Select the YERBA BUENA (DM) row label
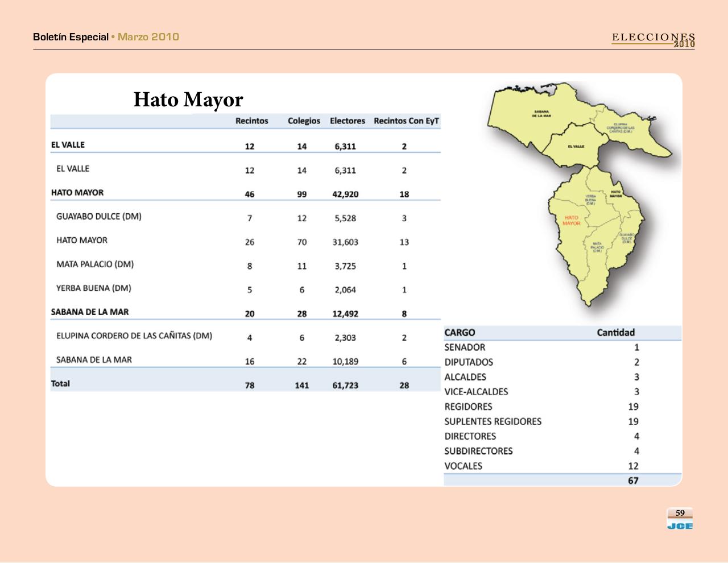 click(93, 288)
